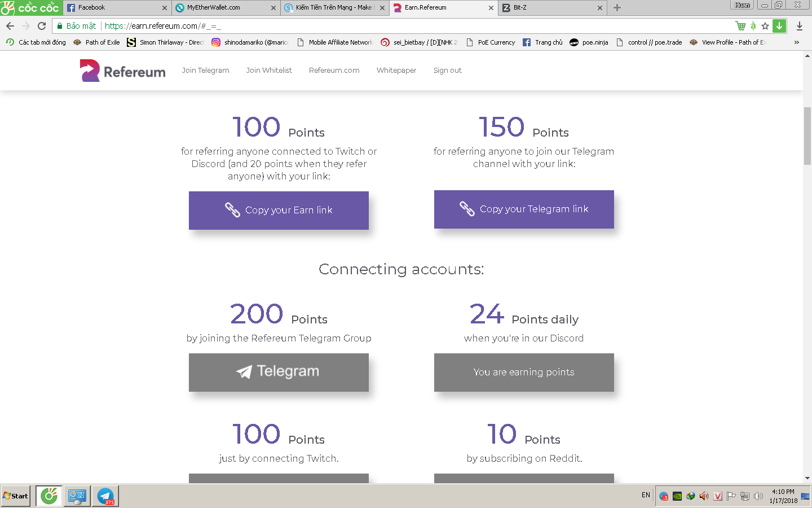Open the downloads icon beside the address bar

(800, 26)
